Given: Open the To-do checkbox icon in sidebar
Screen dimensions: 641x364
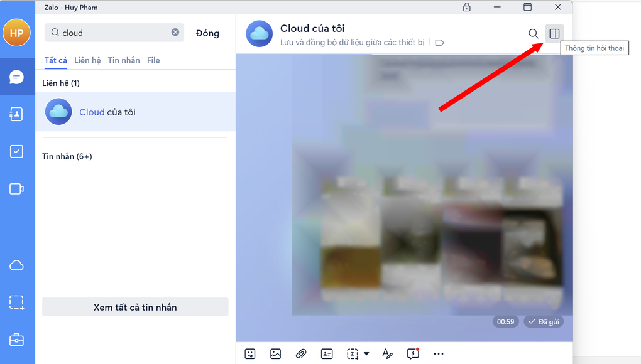Looking at the screenshot, I should (17, 151).
